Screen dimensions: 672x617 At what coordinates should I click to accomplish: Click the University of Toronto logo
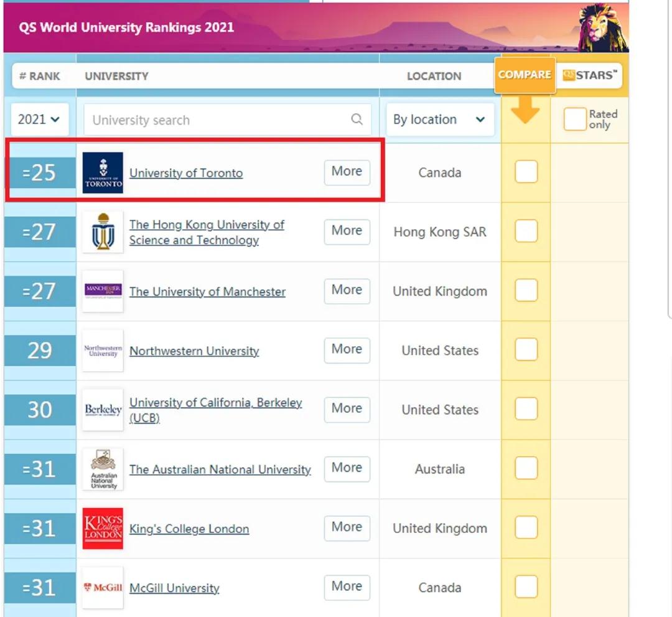[103, 172]
